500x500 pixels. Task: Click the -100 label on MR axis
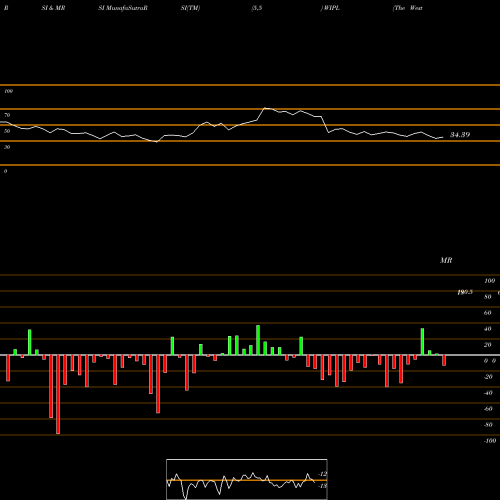tap(490, 441)
